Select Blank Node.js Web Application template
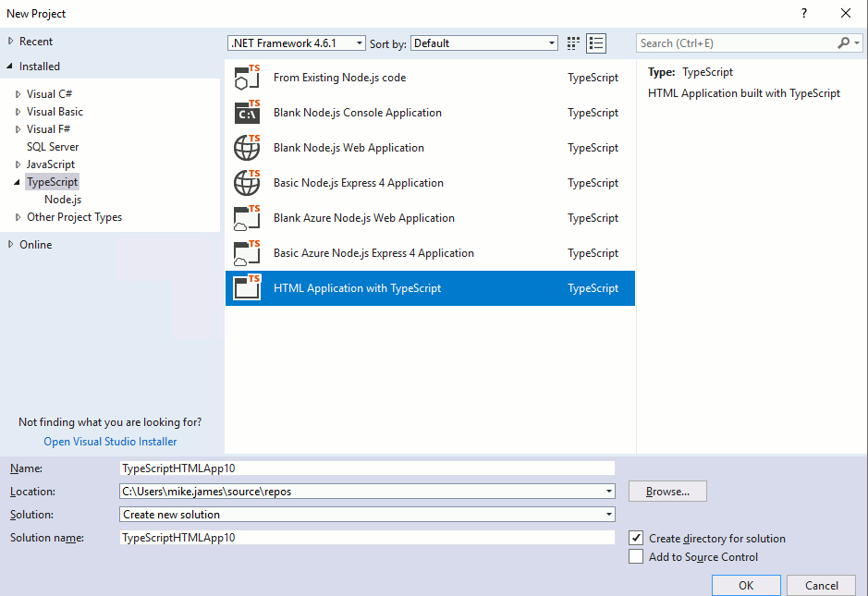Viewport: 868px width, 596px height. [430, 148]
